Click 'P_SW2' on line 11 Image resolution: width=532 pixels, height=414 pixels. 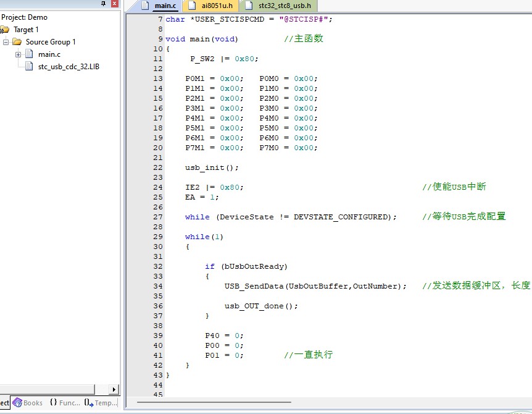[x=202, y=59]
